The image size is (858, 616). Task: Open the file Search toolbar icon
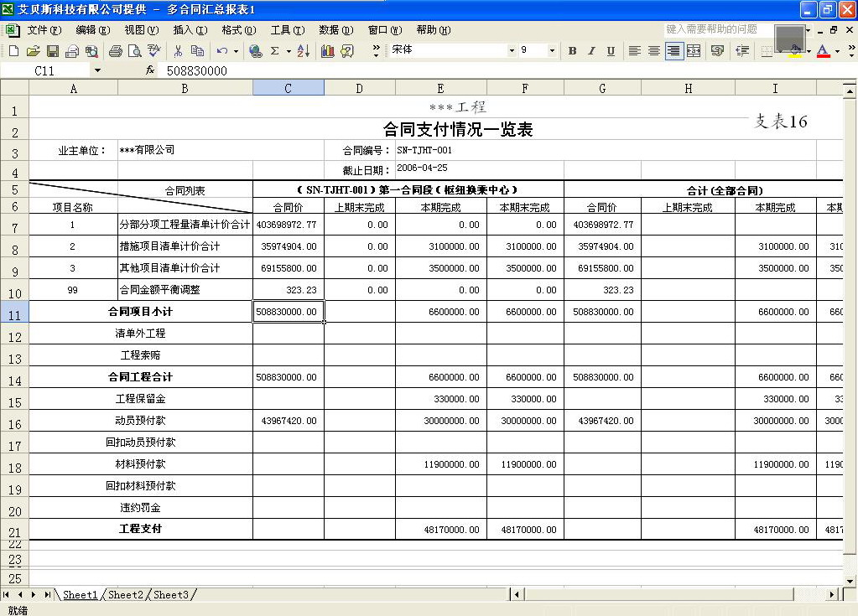[91, 51]
